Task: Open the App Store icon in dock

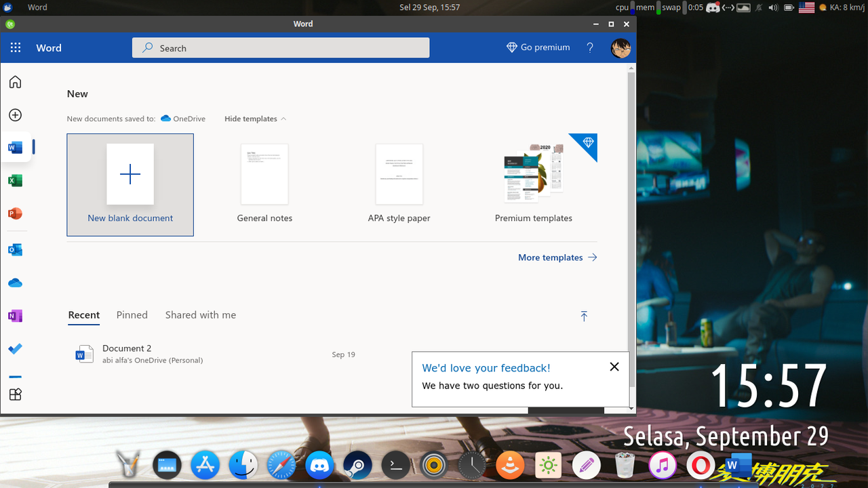Action: click(205, 466)
